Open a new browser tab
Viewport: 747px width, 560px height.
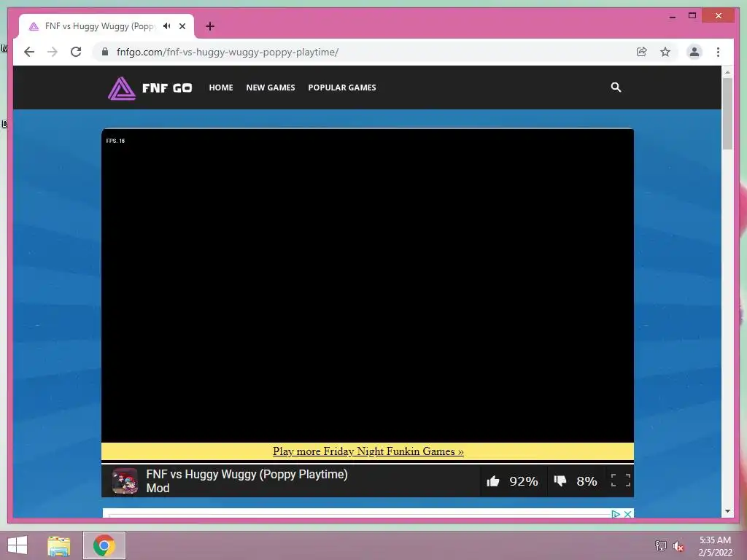[x=210, y=26]
